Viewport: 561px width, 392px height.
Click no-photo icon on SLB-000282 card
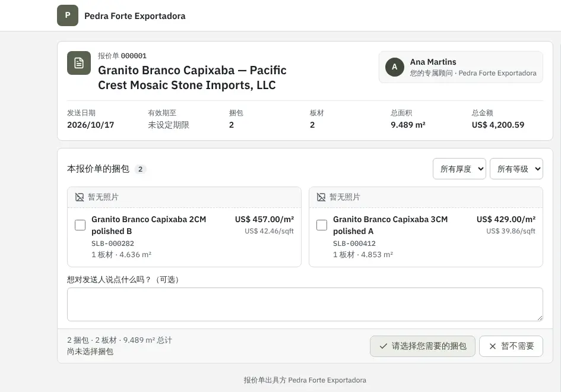point(80,197)
